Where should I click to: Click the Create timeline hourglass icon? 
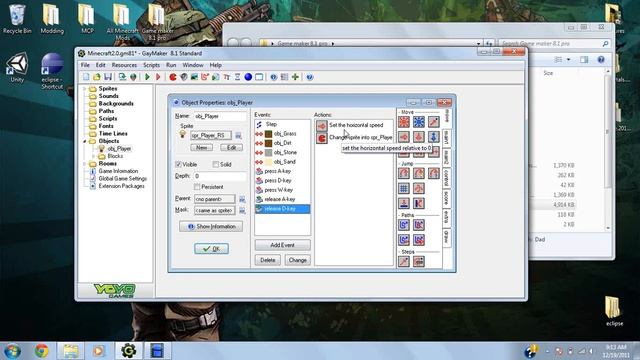click(x=237, y=77)
